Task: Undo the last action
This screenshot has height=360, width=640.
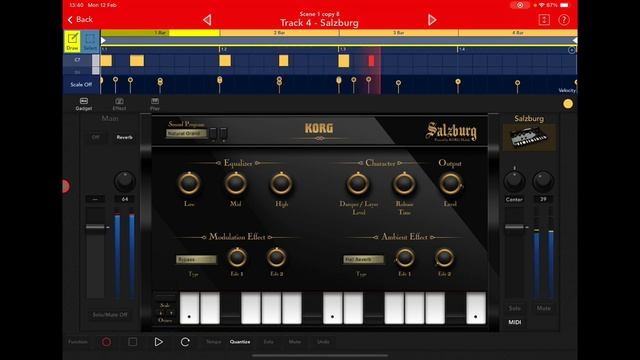Action: point(323,342)
